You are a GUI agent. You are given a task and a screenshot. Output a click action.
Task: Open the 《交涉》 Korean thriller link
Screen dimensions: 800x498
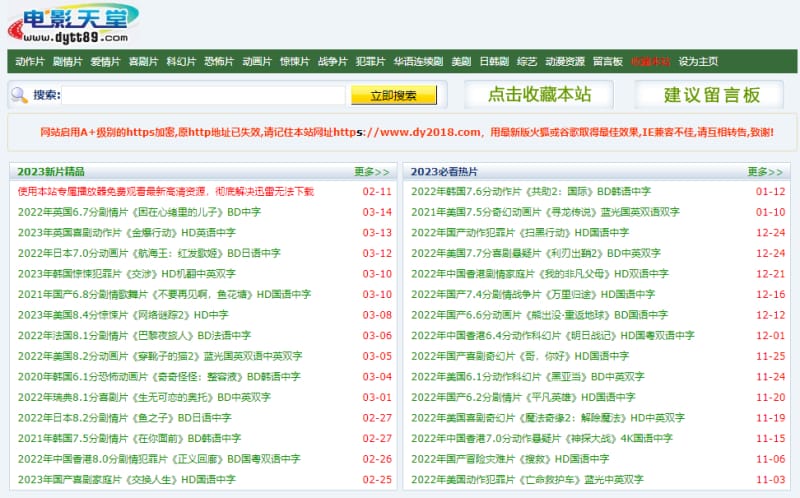coord(127,274)
